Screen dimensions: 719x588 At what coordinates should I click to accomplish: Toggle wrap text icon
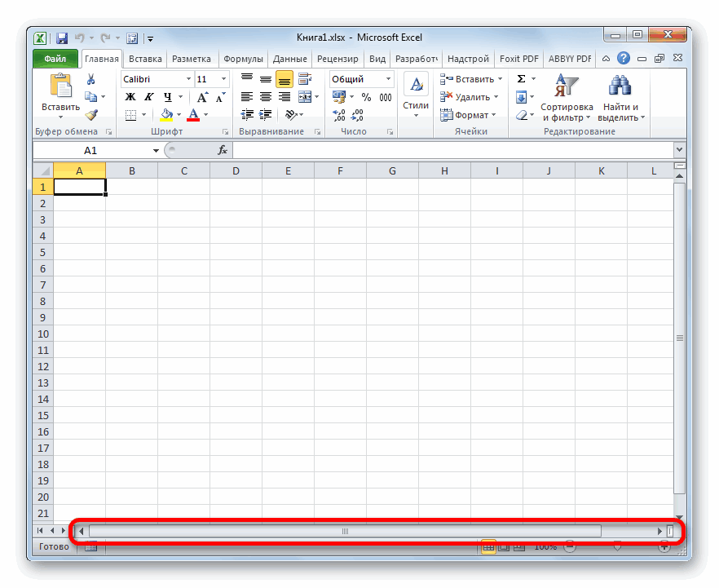[305, 79]
